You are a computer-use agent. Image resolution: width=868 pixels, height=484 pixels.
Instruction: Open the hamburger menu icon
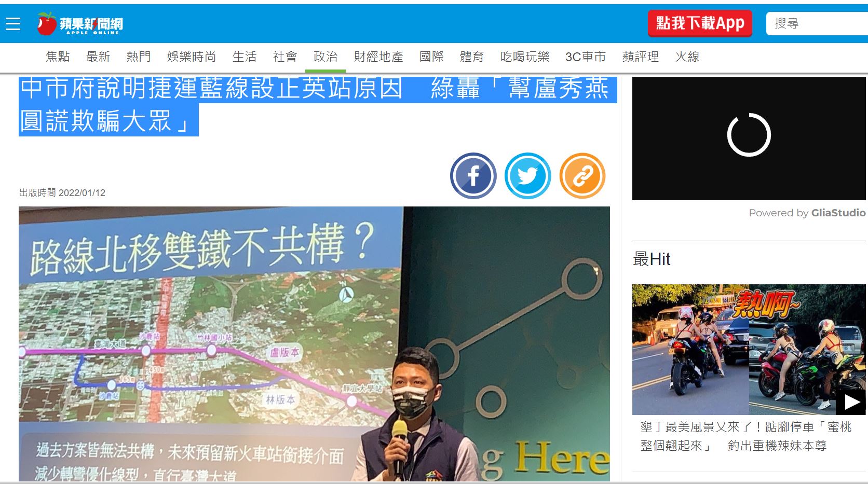point(13,24)
